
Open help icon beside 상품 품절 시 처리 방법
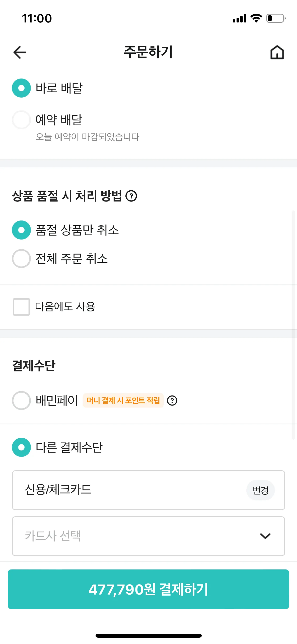click(131, 196)
